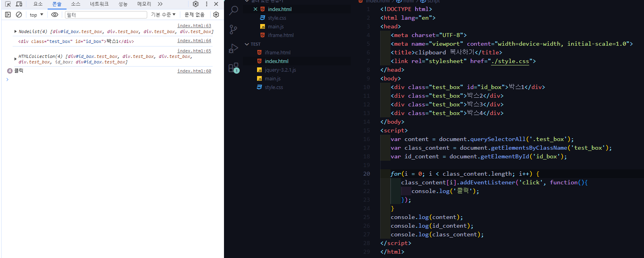Click the <title> tag text on line 6

[x=403, y=52]
